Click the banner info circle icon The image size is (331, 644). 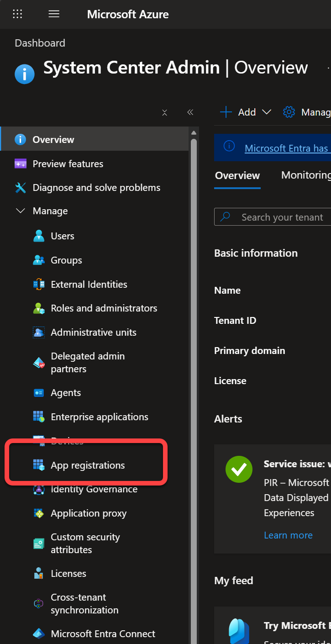click(x=229, y=146)
